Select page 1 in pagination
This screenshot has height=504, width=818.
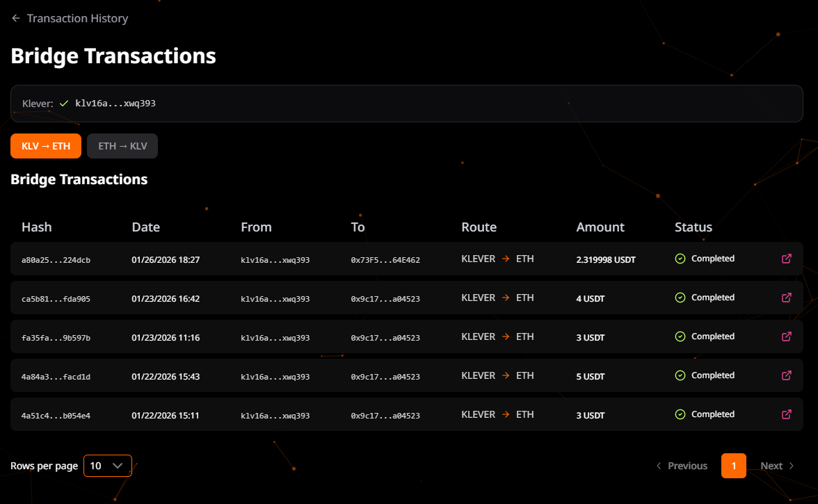[733, 466]
